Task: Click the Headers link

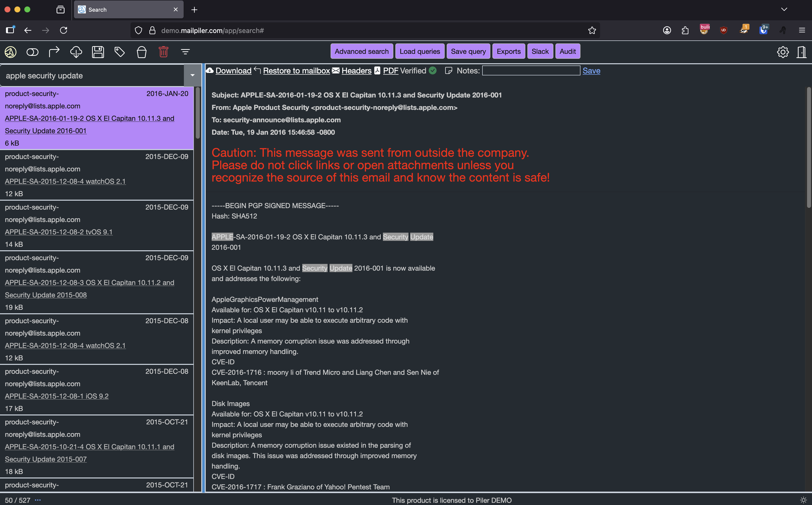Action: (356, 71)
